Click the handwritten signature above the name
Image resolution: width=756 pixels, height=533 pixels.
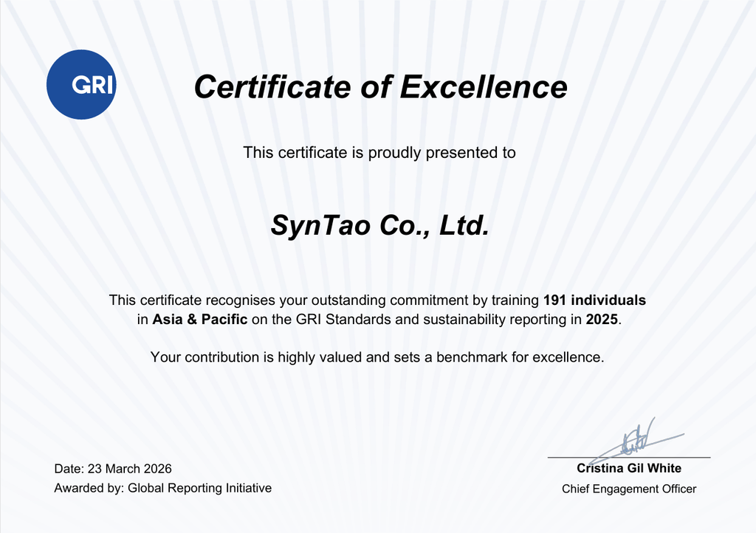tap(635, 439)
